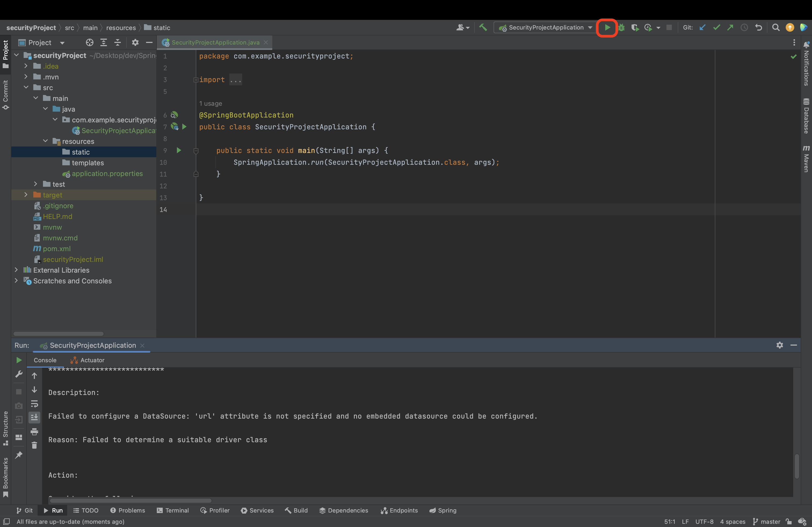This screenshot has height=527, width=812.
Task: Click the Debug bug icon
Action: tap(621, 28)
